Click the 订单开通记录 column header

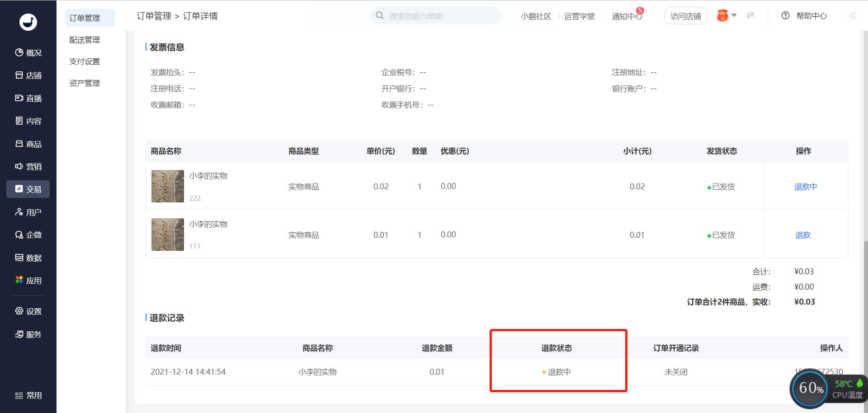676,348
